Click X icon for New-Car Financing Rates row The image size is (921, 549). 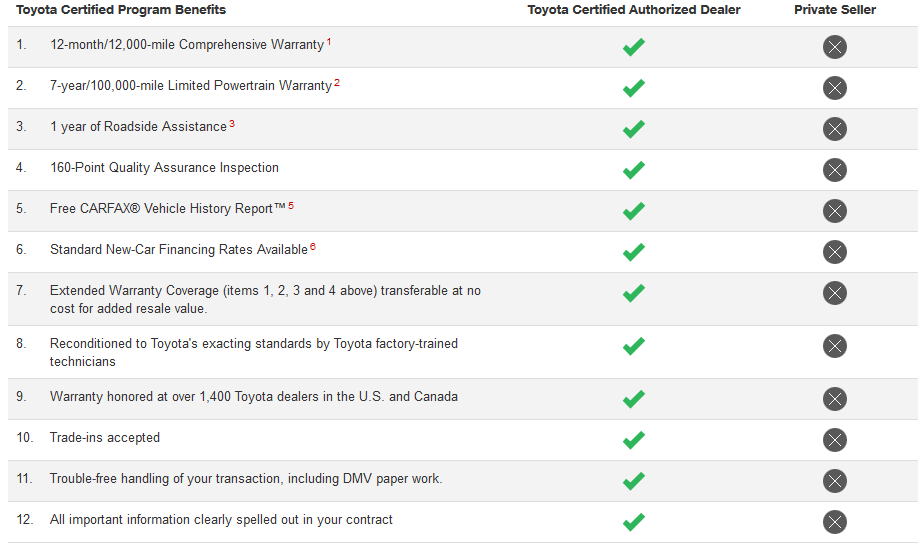835,252
